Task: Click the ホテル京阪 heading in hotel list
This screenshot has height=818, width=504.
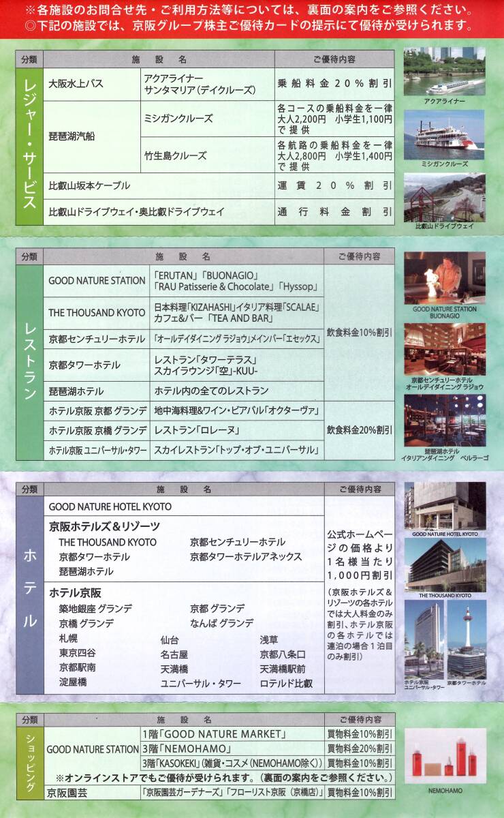Action: 76,592
